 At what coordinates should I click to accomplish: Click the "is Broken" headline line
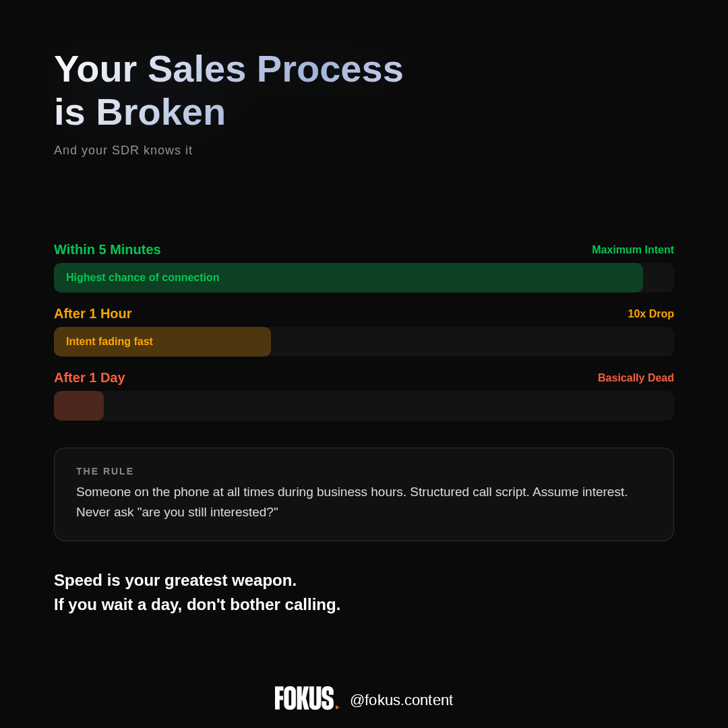[140, 112]
